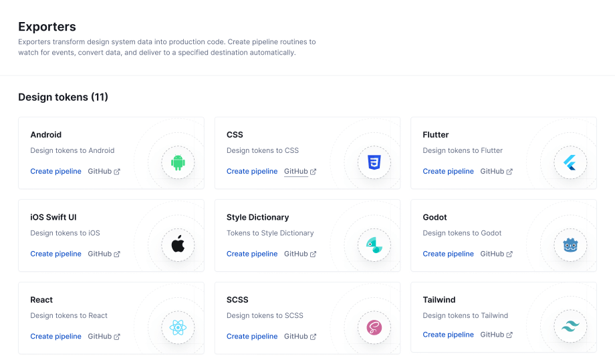The height and width of the screenshot is (364, 615).
Task: Click the SCSS card title
Action: click(x=237, y=300)
